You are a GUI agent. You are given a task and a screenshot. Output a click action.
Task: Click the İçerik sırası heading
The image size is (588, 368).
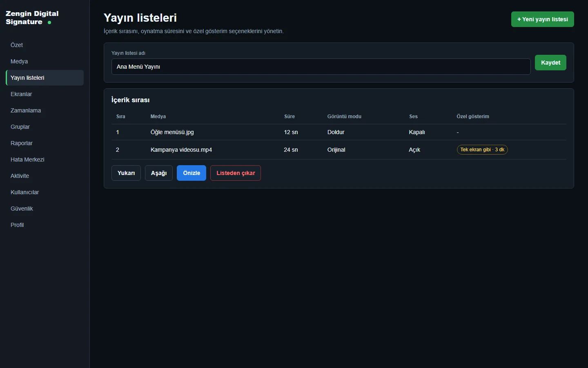(130, 100)
